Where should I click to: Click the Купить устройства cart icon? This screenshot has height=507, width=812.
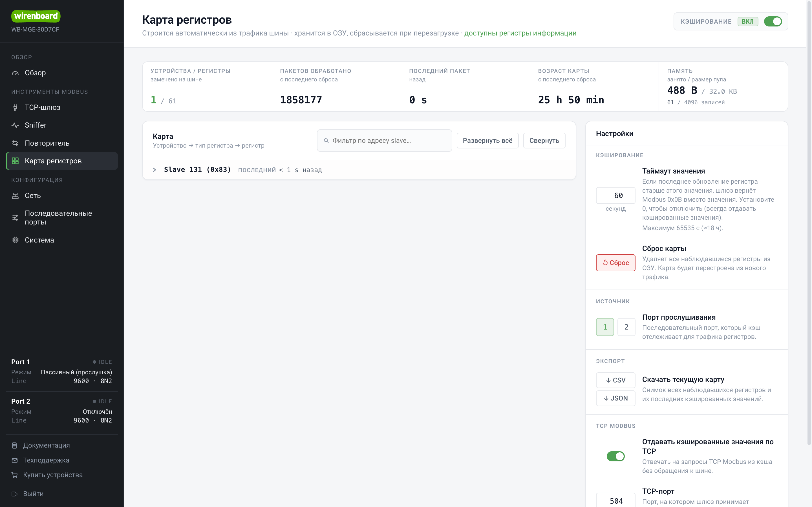pyautogui.click(x=14, y=475)
